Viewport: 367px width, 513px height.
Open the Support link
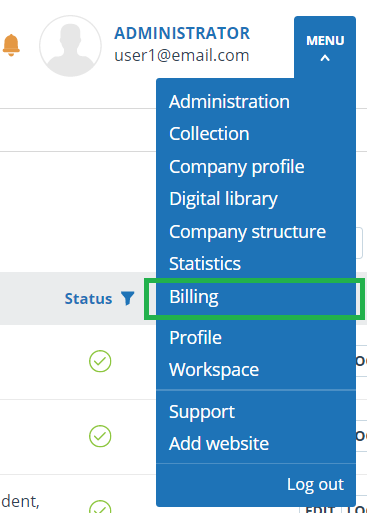coord(202,412)
